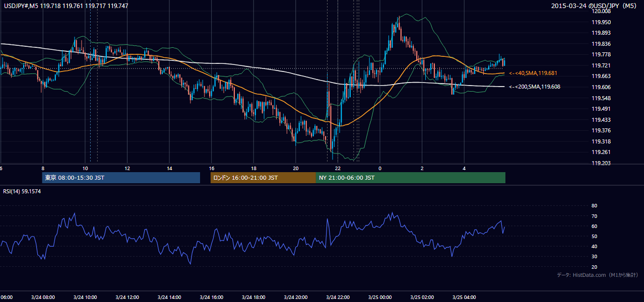Click RSI scale value 50
The image size is (644, 302).
594,236
